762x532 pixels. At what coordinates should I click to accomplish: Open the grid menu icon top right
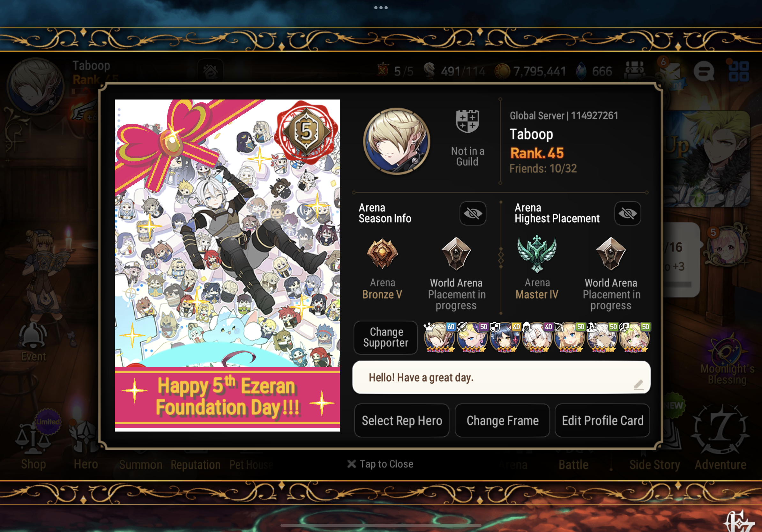click(738, 71)
